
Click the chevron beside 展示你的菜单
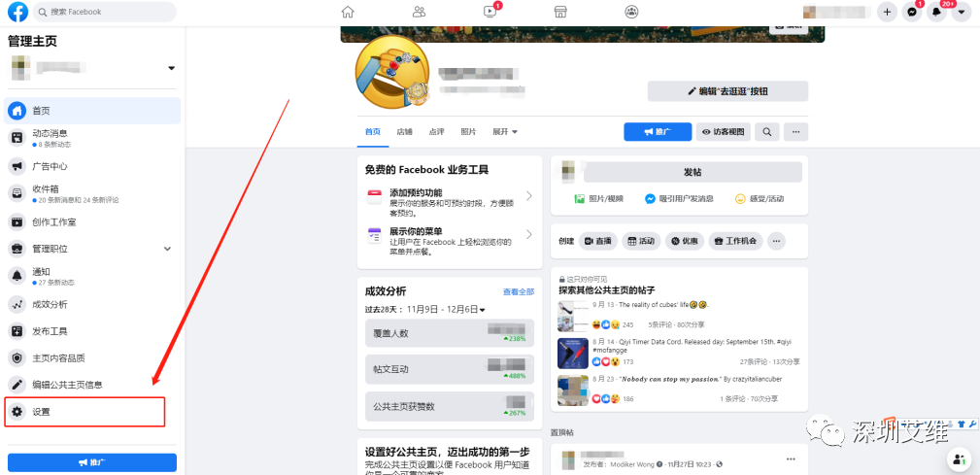tap(529, 235)
